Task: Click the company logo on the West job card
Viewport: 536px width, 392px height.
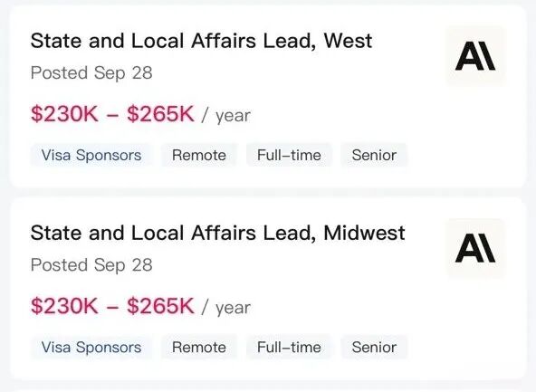Action: [x=476, y=56]
